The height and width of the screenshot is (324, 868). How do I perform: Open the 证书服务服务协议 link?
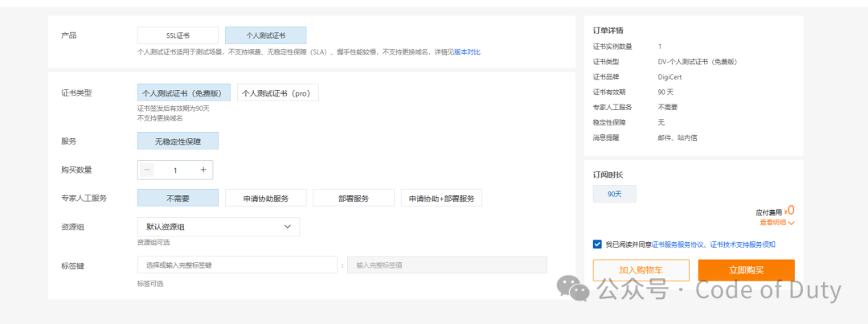678,244
